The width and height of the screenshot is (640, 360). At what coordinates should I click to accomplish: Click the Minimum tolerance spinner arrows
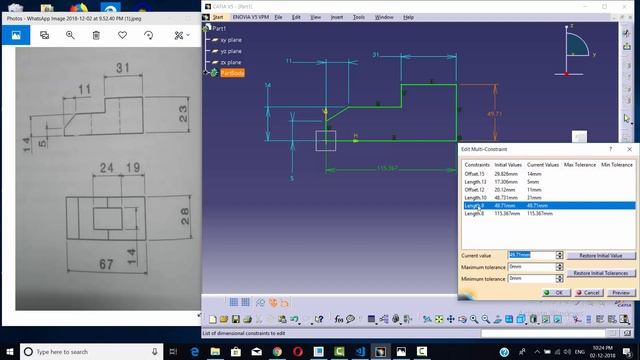559,278
